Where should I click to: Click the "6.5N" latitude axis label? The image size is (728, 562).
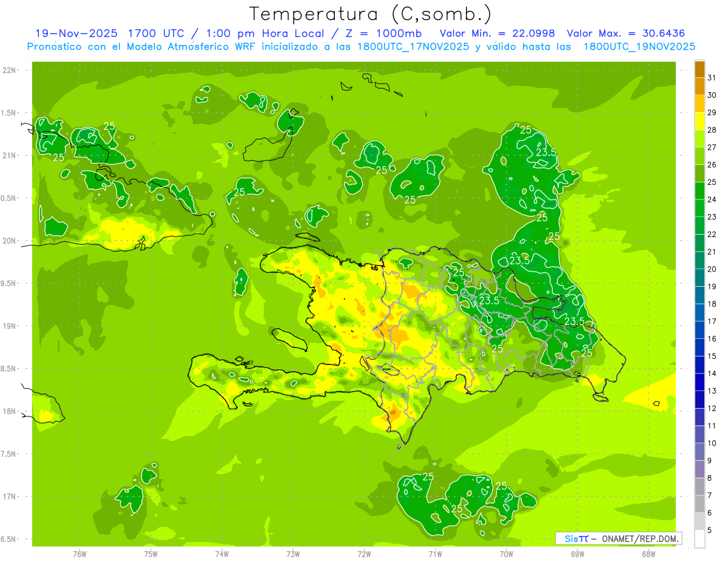9,539
